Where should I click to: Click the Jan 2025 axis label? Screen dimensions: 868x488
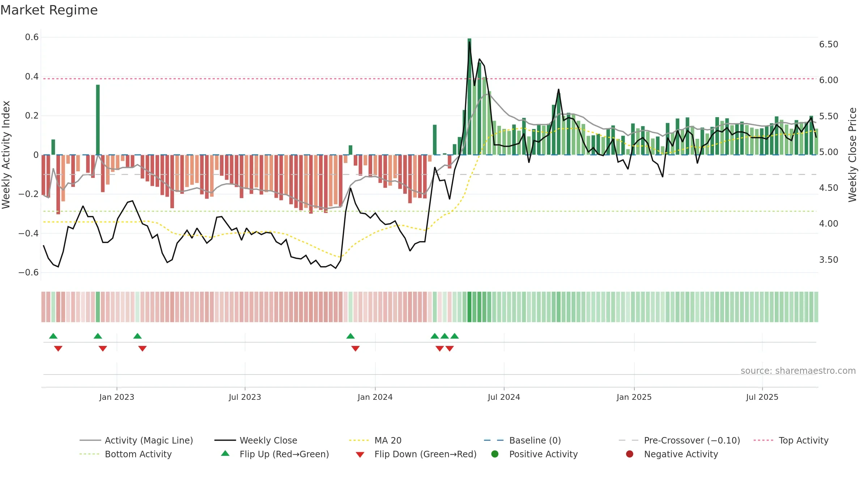click(634, 397)
